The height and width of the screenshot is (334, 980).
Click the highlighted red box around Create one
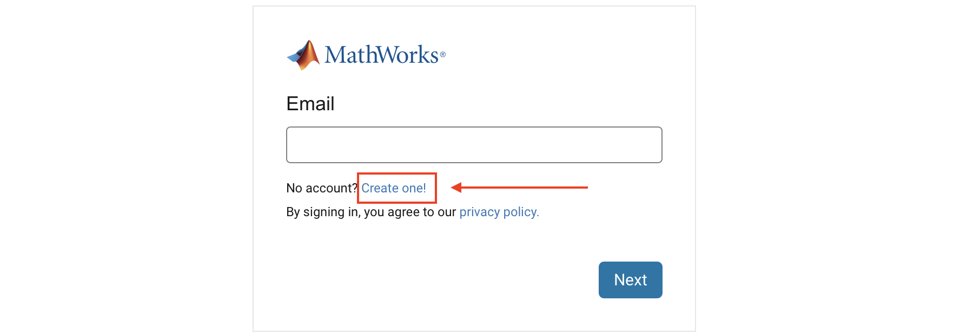pyautogui.click(x=396, y=189)
